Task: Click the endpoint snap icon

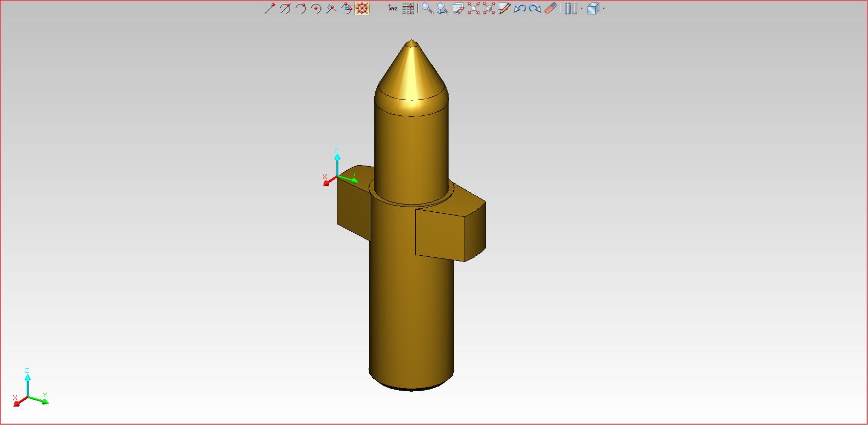Action: [270, 8]
